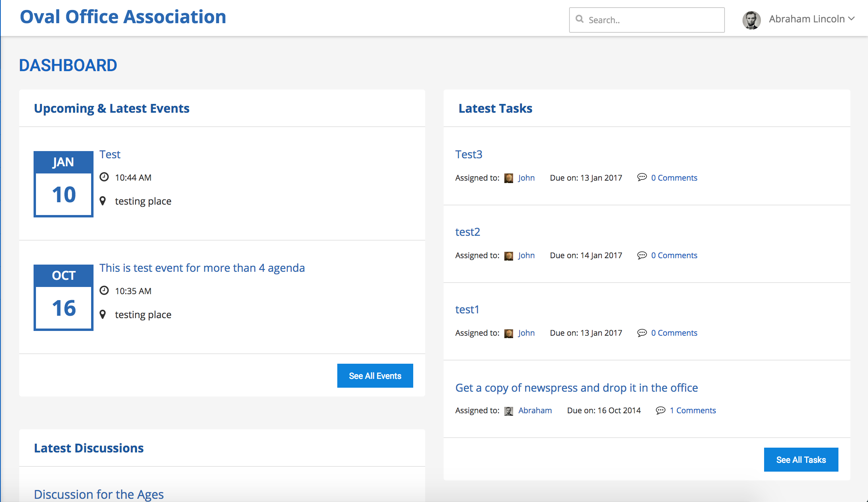Click Abraham's avatar in the newspress task
The image size is (868, 502).
coord(509,410)
